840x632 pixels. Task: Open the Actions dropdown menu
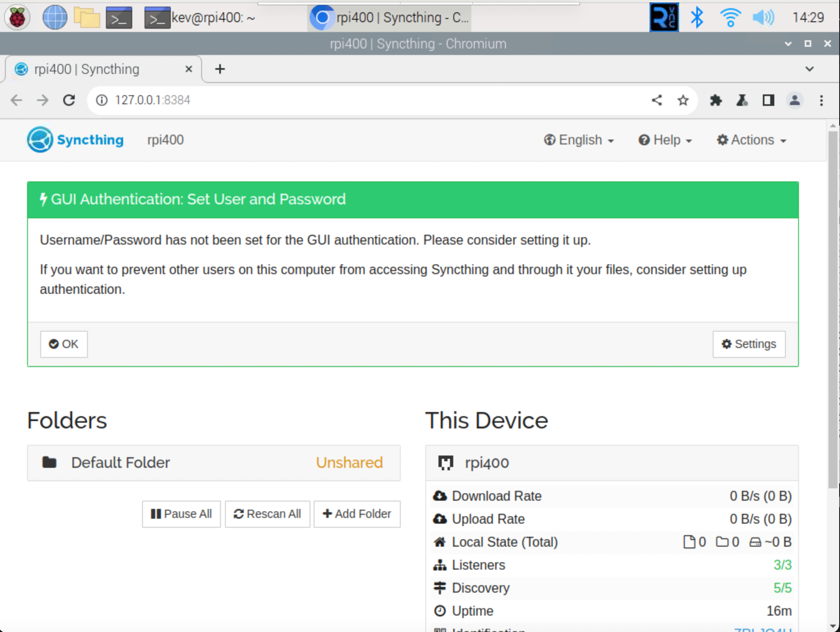[x=751, y=140]
